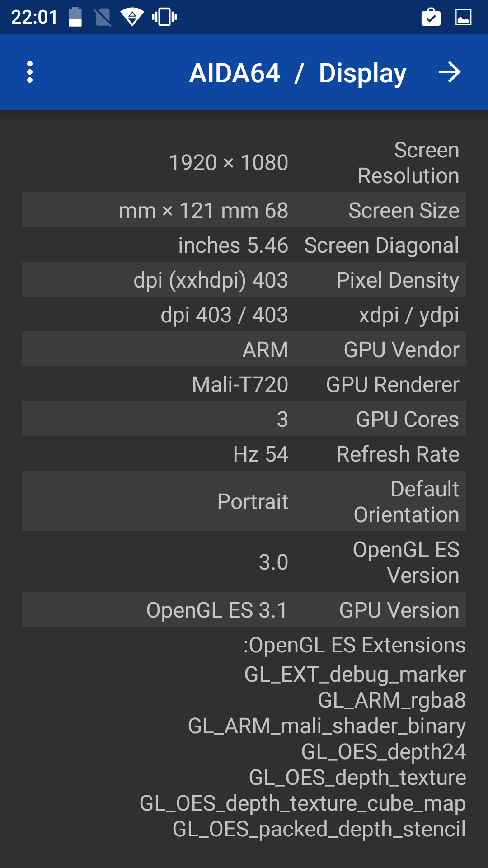Tap the battery status icon

(75, 17)
